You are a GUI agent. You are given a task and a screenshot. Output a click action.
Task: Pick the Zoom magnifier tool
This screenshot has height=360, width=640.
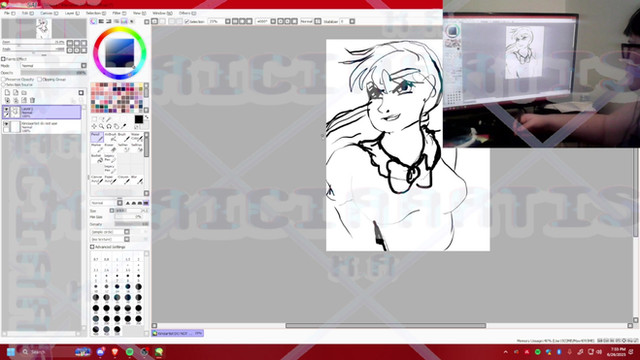coord(101,127)
